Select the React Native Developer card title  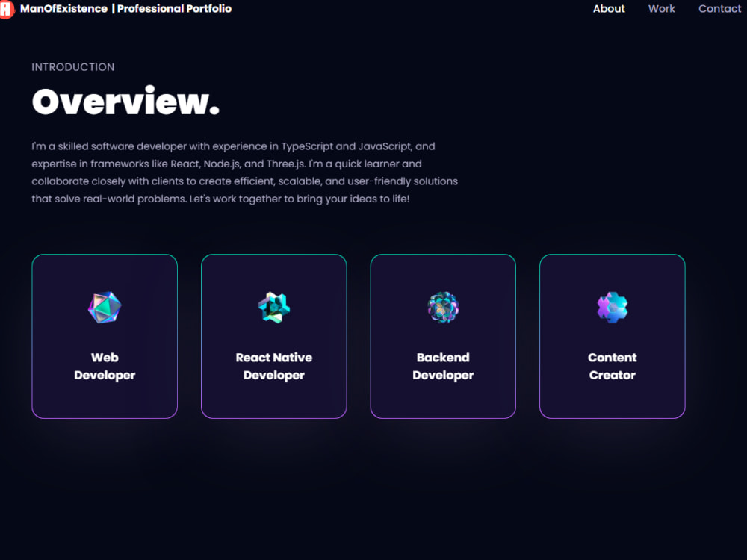coord(274,366)
